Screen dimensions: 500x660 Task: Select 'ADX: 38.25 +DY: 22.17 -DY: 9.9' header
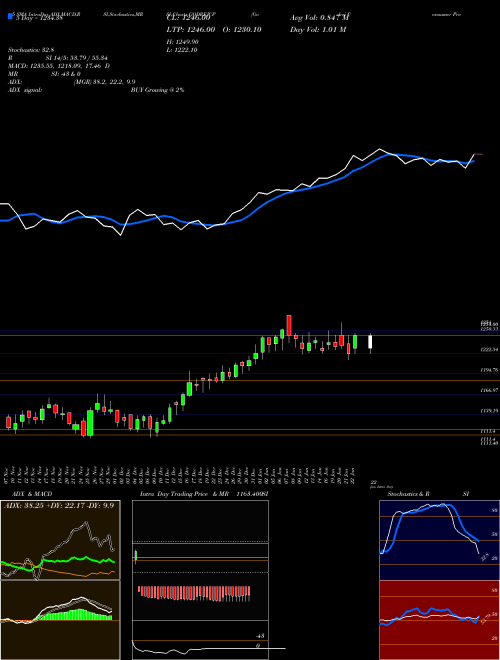click(59, 505)
